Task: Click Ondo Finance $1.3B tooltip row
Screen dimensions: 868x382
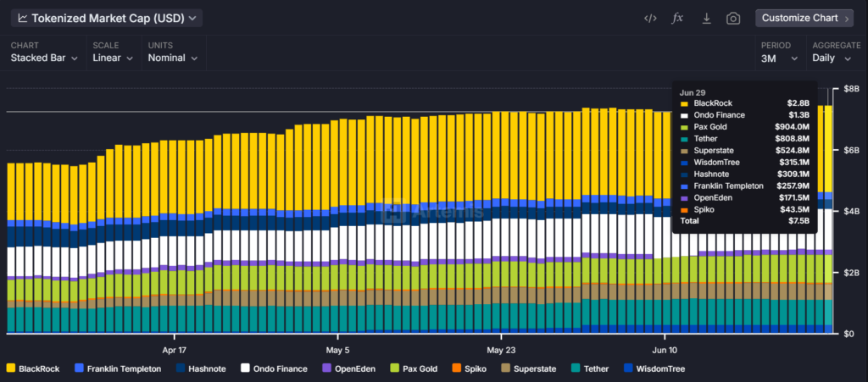Action: 744,115
